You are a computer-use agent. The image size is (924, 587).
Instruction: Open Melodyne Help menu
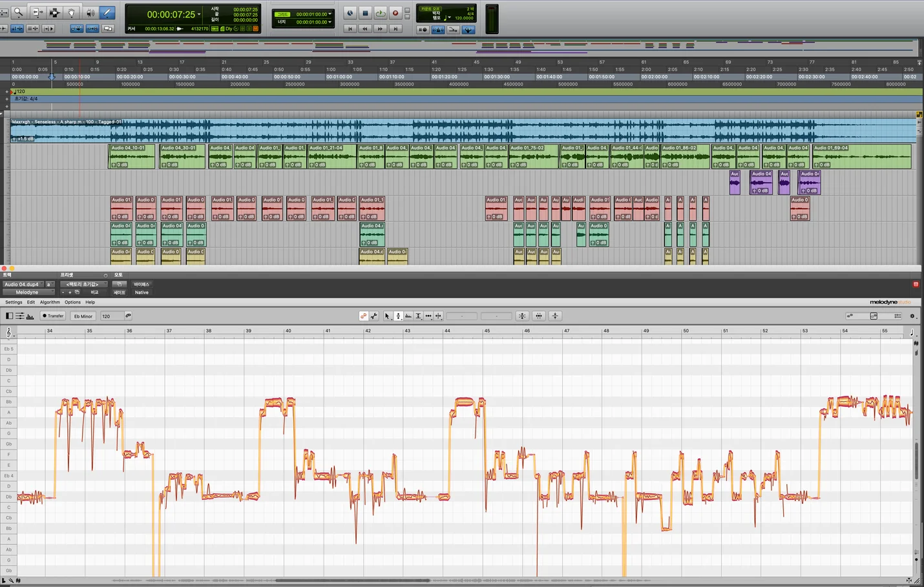(90, 302)
